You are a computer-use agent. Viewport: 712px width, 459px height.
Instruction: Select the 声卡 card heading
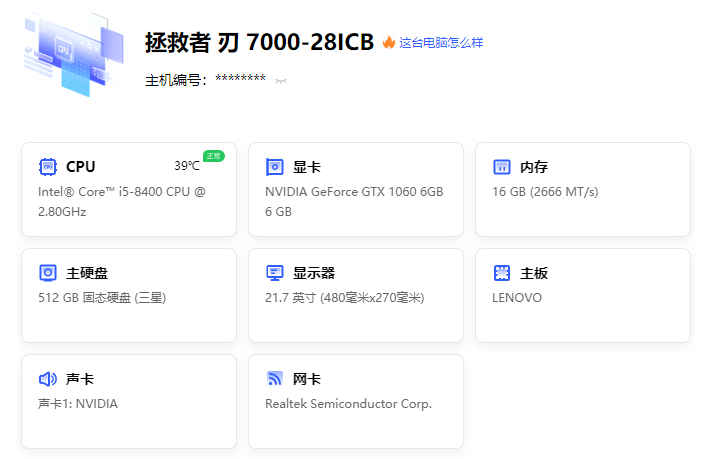tap(80, 379)
